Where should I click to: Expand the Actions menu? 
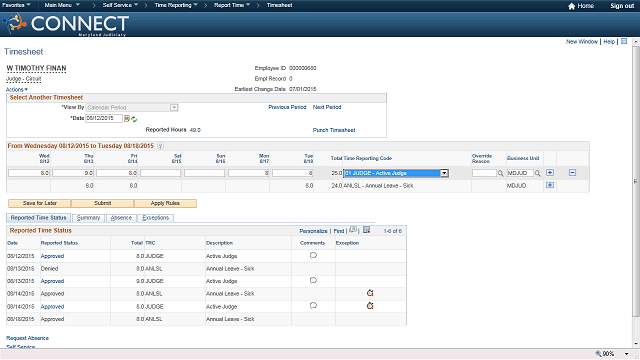(17, 89)
